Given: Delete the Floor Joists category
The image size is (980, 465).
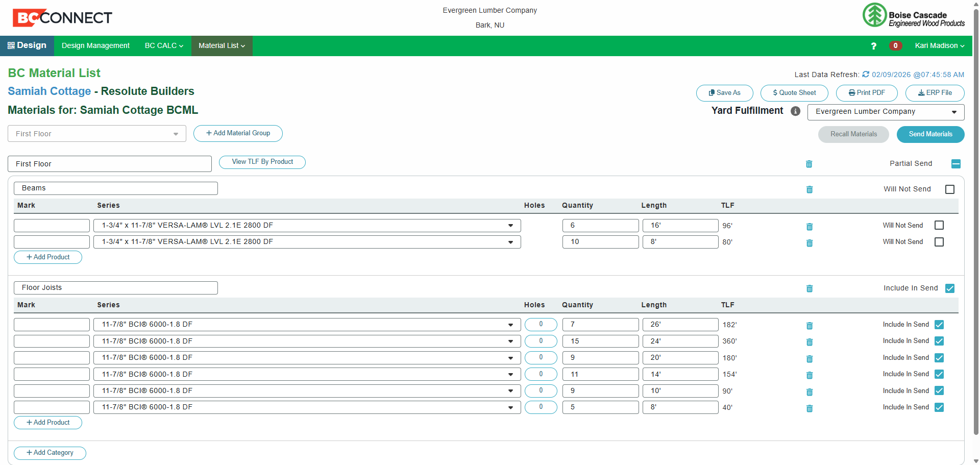Looking at the screenshot, I should point(810,288).
